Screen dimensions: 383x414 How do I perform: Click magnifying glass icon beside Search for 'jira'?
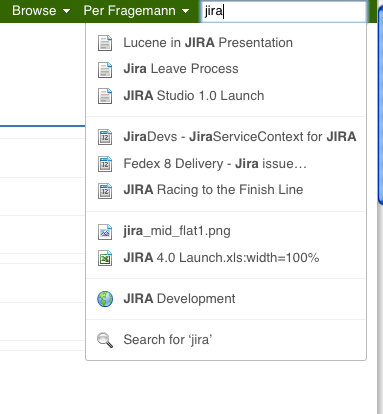(105, 340)
